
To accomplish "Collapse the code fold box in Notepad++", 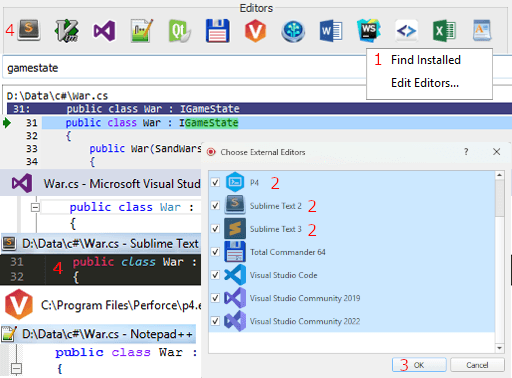I will (16, 369).
